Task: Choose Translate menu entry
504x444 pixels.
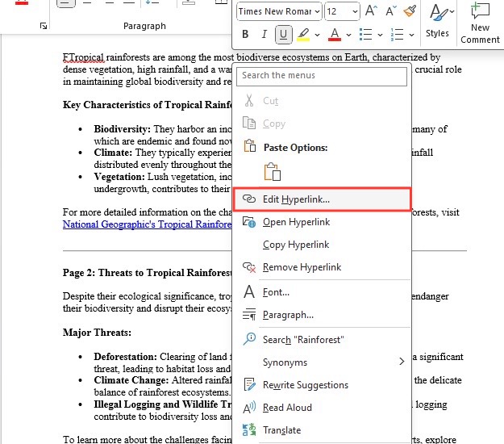Action: point(322,429)
